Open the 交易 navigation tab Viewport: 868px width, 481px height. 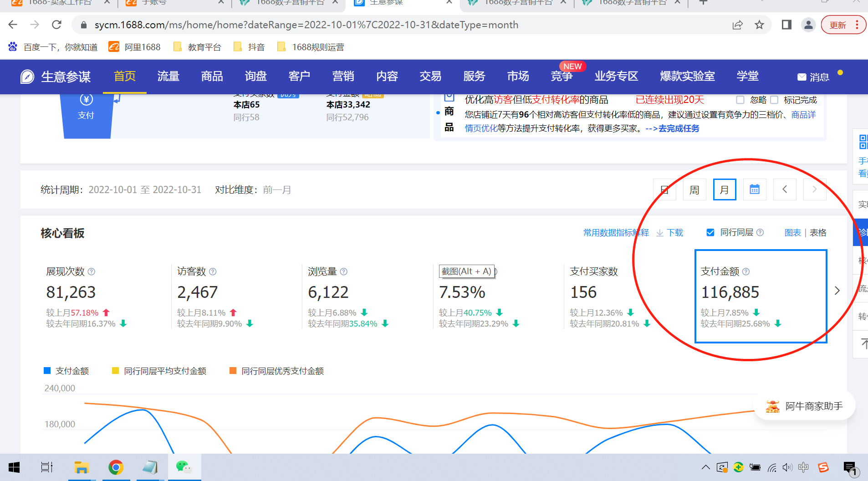(430, 76)
